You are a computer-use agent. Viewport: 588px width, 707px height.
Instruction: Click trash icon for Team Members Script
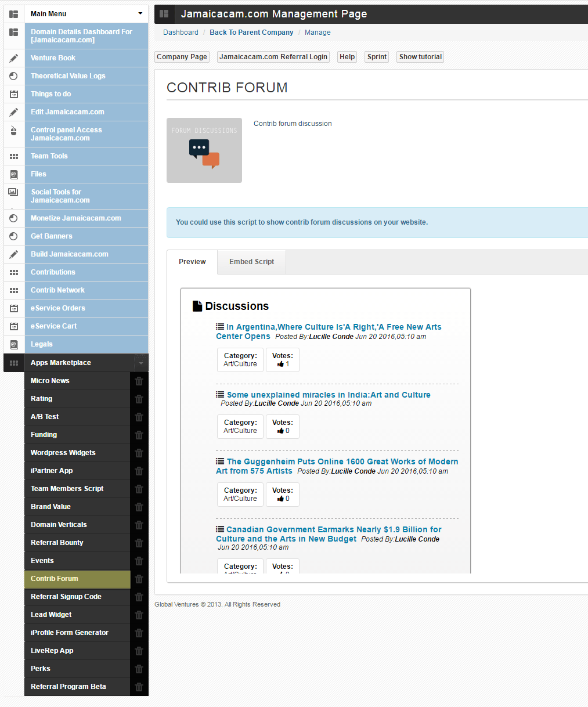139,489
